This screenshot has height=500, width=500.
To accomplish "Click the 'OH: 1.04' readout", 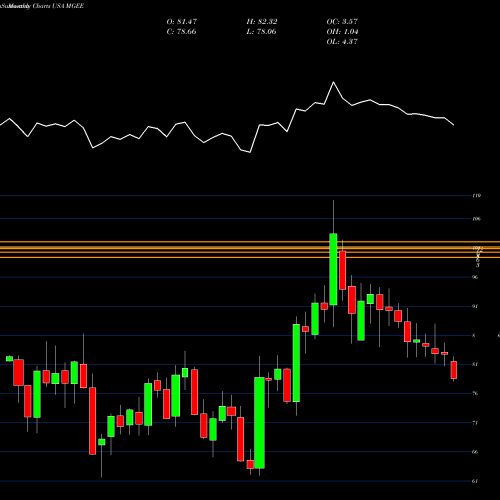I will (x=342, y=32).
